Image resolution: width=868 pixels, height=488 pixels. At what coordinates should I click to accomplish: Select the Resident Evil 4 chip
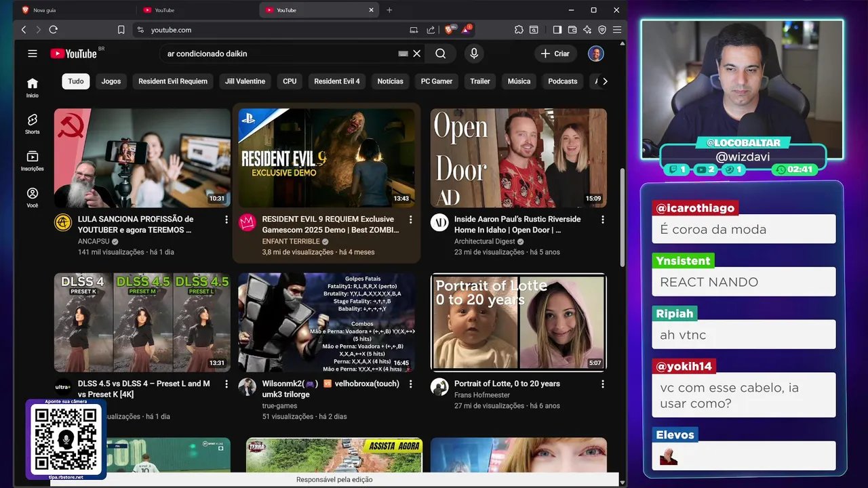click(337, 81)
